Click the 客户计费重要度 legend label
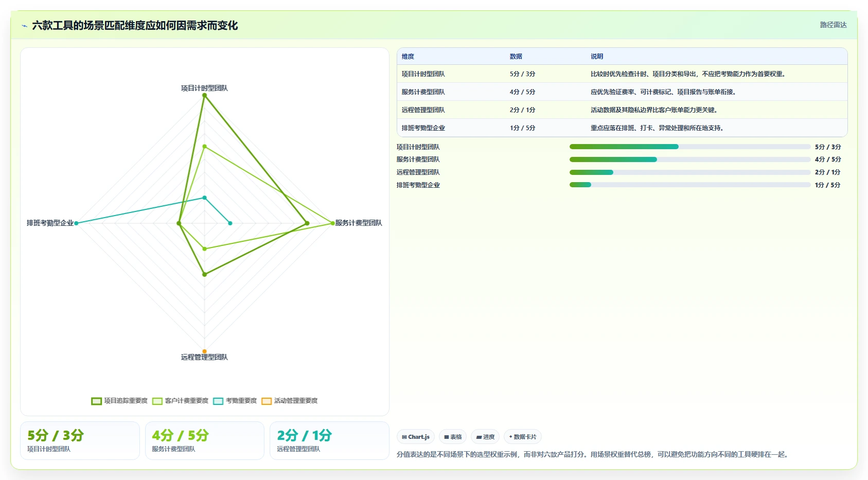This screenshot has height=480, width=868. (x=186, y=401)
